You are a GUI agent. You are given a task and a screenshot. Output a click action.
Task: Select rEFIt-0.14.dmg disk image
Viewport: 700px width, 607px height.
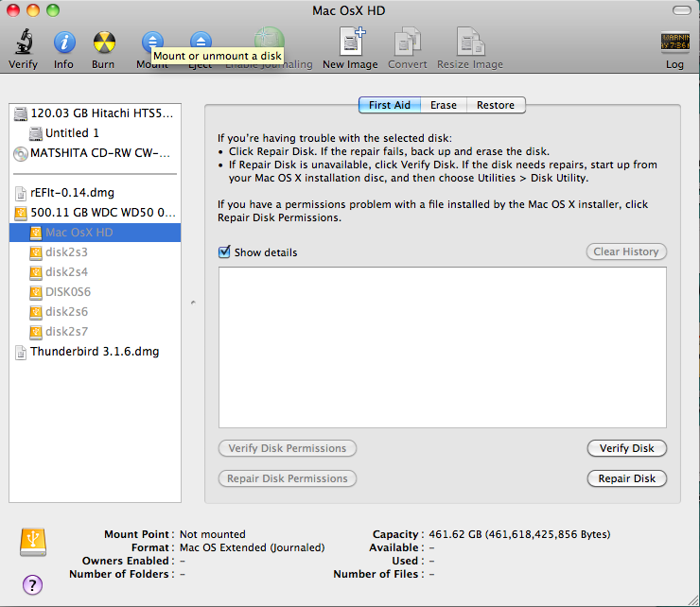pos(96,193)
